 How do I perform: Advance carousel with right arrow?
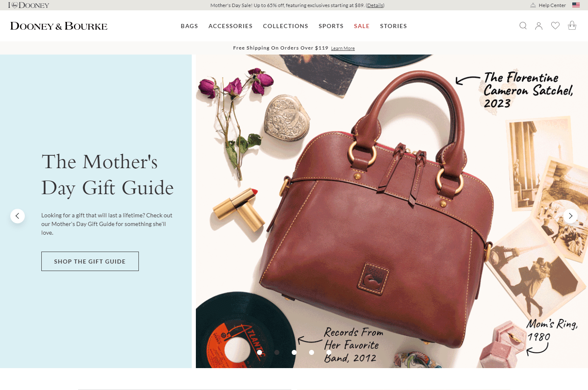tap(571, 216)
